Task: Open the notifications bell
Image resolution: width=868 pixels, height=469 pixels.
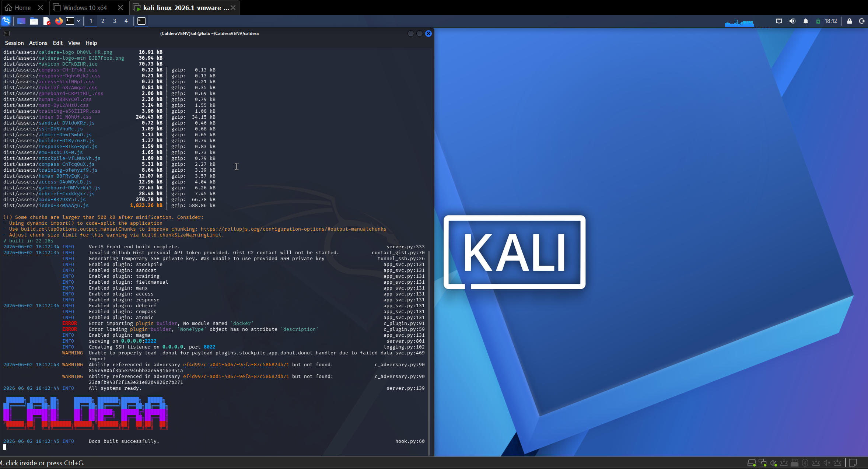Action: coord(806,21)
